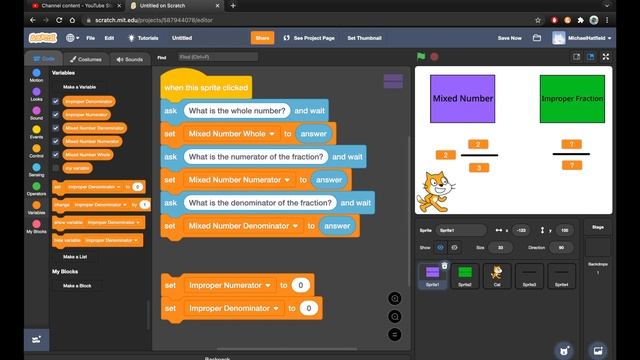Switch to large stage layout
The image size is (640, 360).
591,57
